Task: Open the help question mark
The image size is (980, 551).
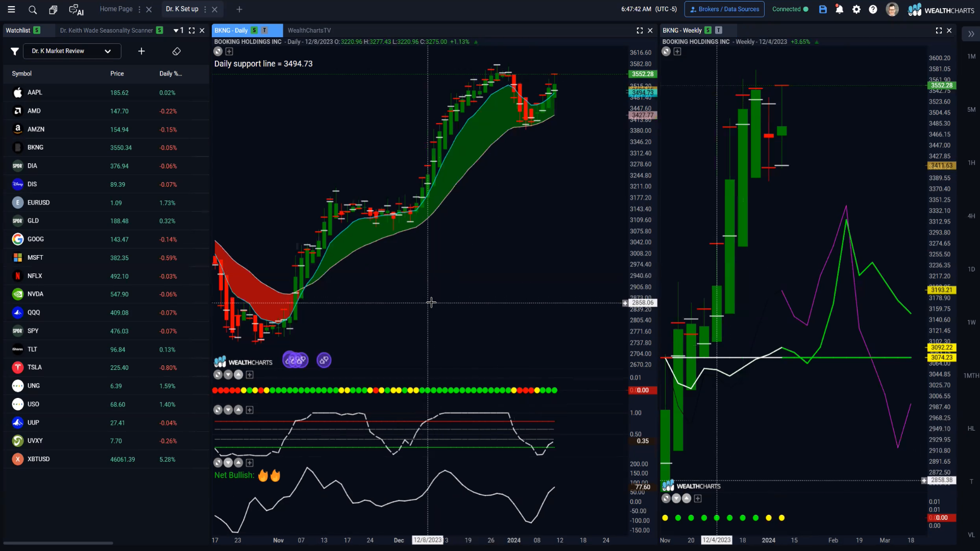Action: pos(873,9)
